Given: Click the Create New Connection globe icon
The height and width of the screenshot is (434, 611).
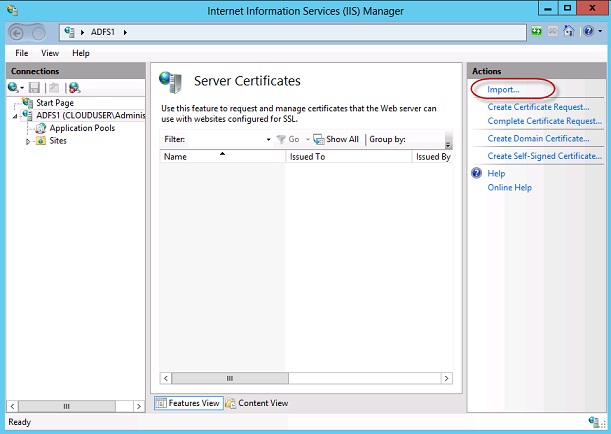Looking at the screenshot, I should 13,88.
